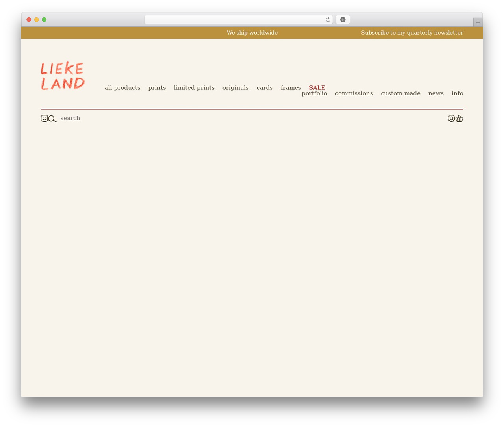Image resolution: width=504 pixels, height=427 pixels.
Task: Click the browser address bar
Action: [238, 20]
